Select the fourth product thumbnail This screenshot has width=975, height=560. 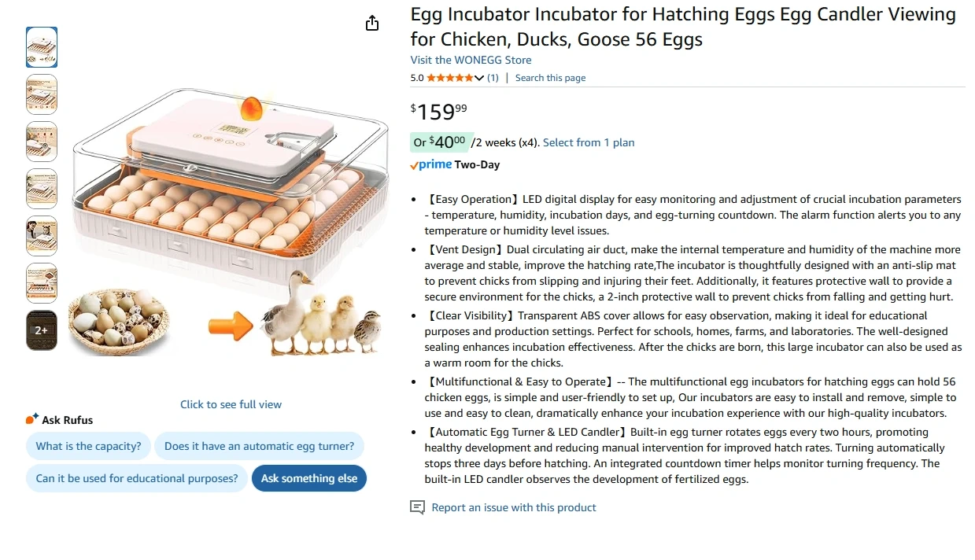(42, 189)
